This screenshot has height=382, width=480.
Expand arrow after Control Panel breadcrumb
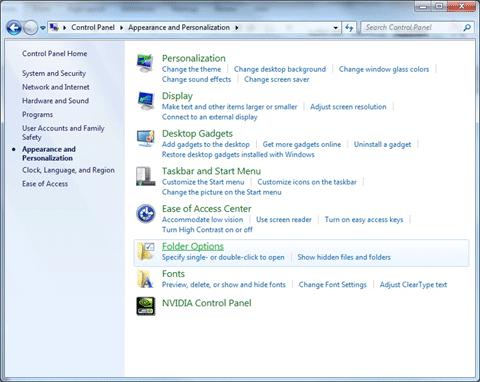click(121, 28)
